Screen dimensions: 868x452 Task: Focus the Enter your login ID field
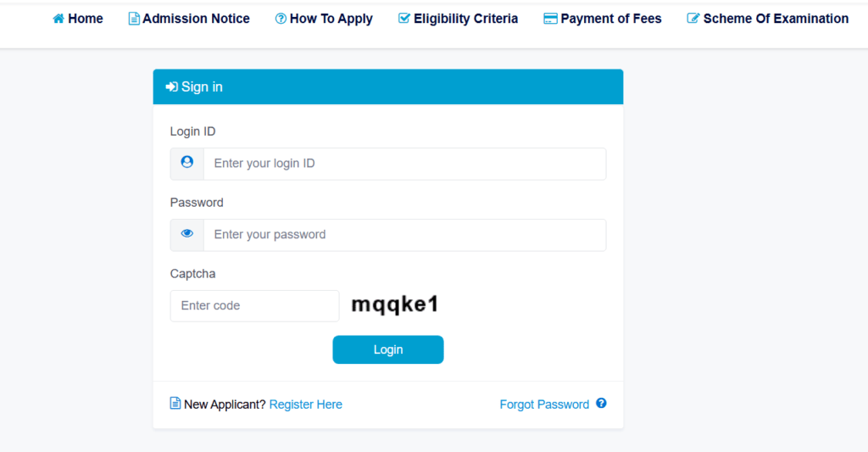pyautogui.click(x=404, y=164)
